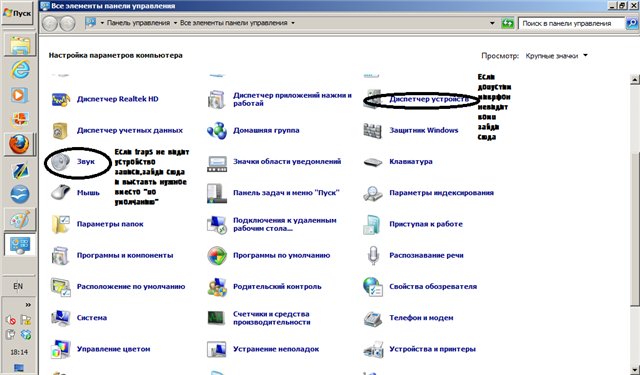The image size is (640, 375).
Task: Click the Пуск start button
Action: pyautogui.click(x=17, y=13)
